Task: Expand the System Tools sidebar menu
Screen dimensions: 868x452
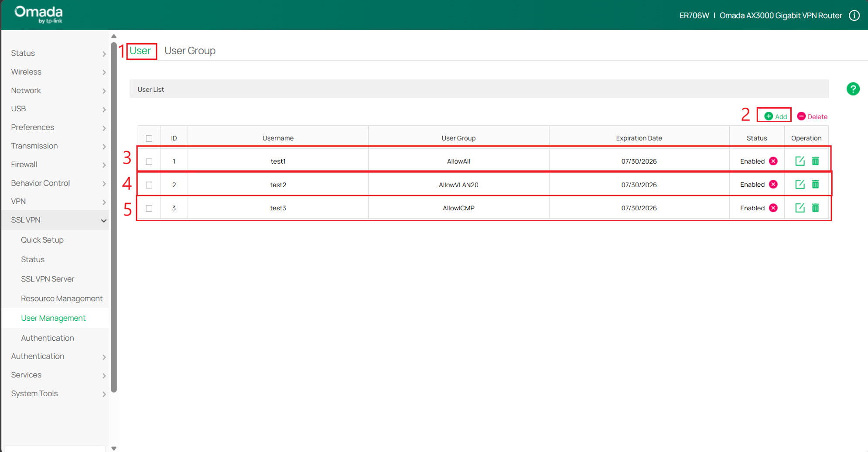Action: pyautogui.click(x=55, y=394)
